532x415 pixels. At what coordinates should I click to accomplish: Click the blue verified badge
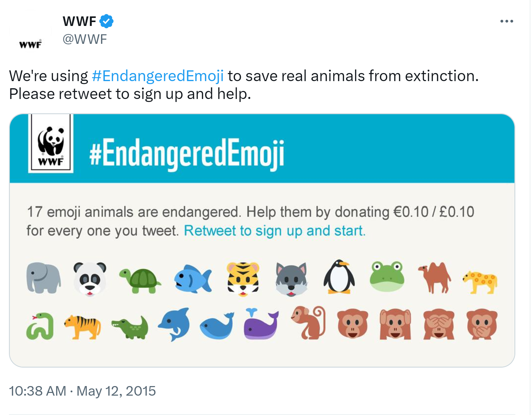(106, 21)
